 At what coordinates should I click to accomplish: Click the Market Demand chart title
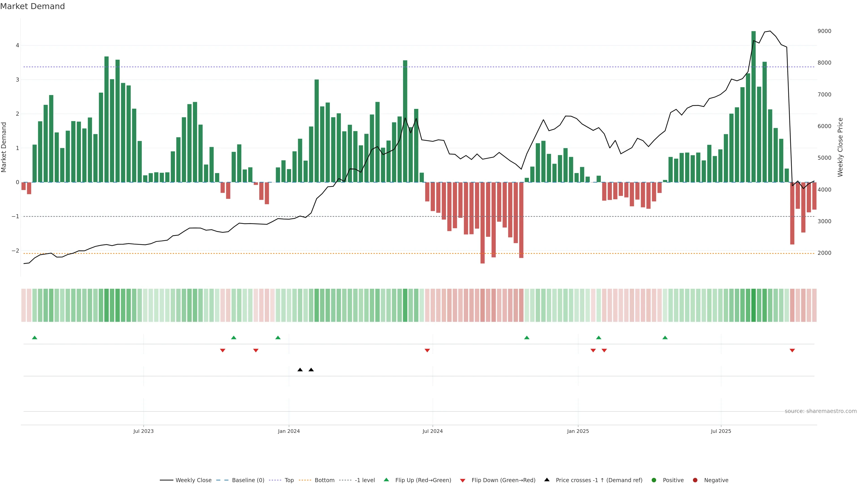coord(32,6)
